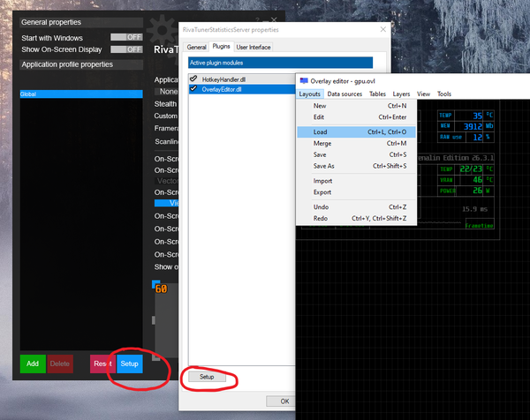Choose Import from Layouts menu
530x420 pixels.
[x=356, y=181]
